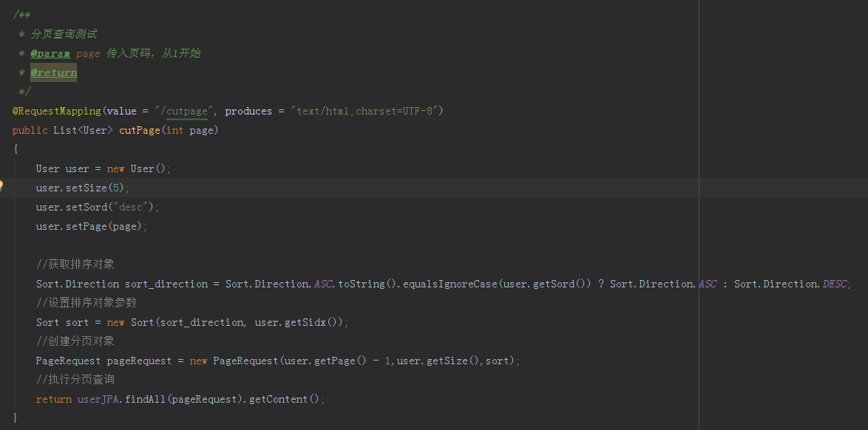Viewport: 868px width, 430px height.
Task: Click the "text/html;charset=UTF-8" string
Action: (x=367, y=111)
